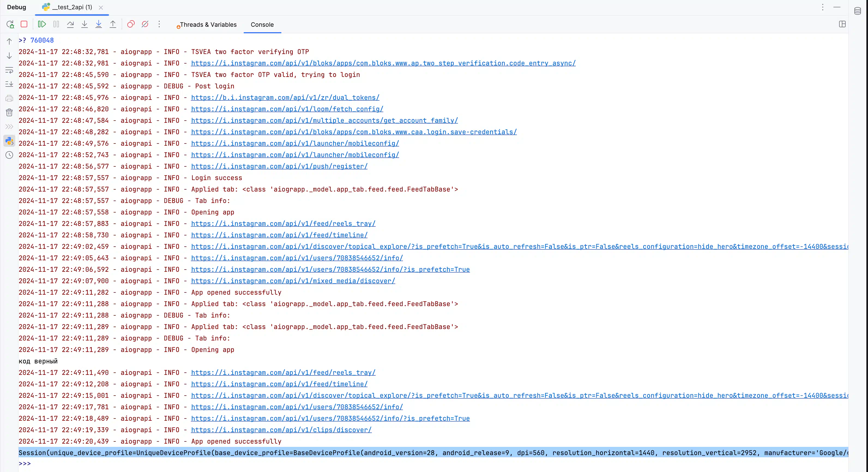Resume program execution
Screen dimensions: 868x472
(x=42, y=24)
